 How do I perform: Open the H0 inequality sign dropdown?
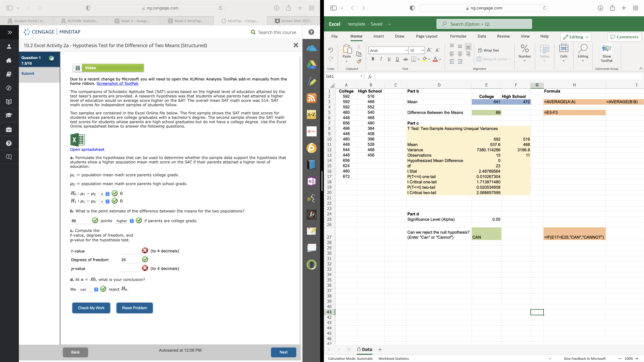(x=105, y=194)
